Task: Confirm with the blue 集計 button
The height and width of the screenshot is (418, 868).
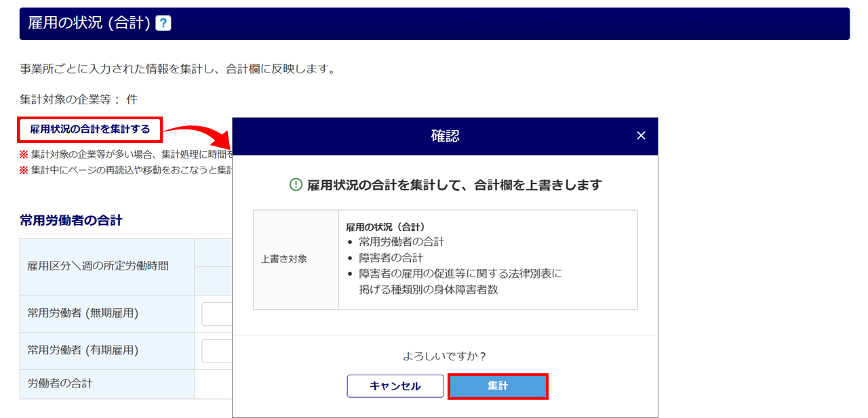Action: pos(497,386)
